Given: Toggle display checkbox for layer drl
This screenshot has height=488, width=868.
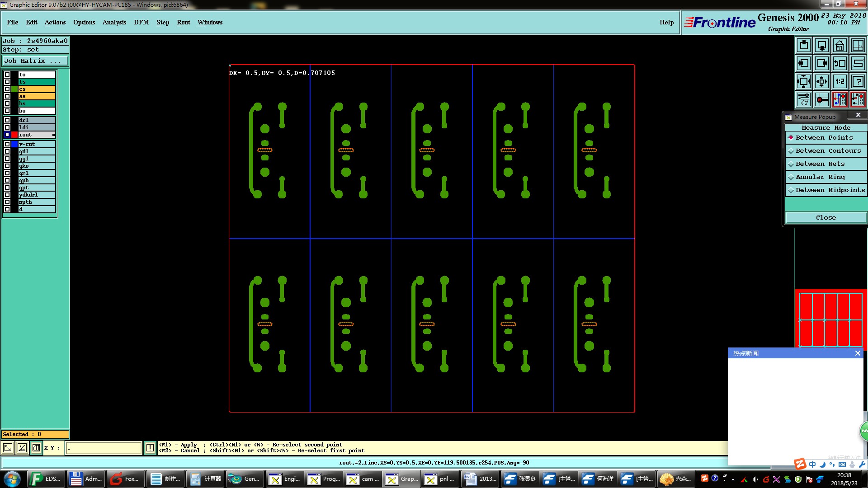Looking at the screenshot, I should (7, 120).
